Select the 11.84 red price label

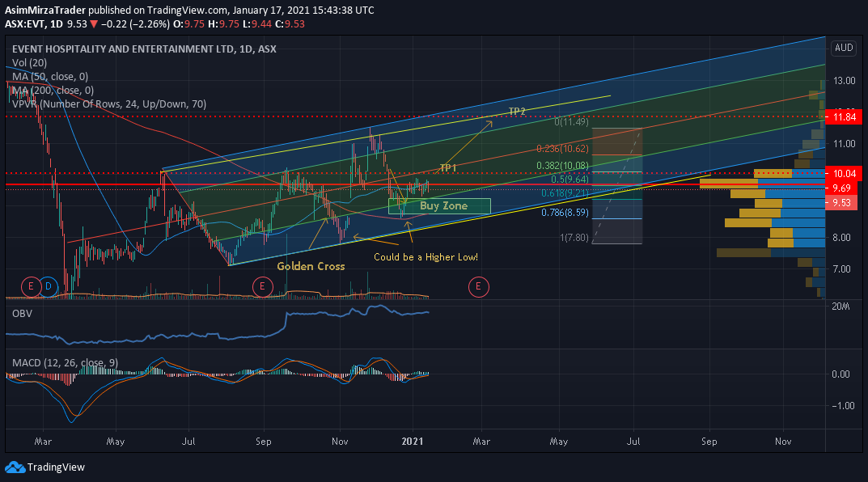click(x=844, y=116)
